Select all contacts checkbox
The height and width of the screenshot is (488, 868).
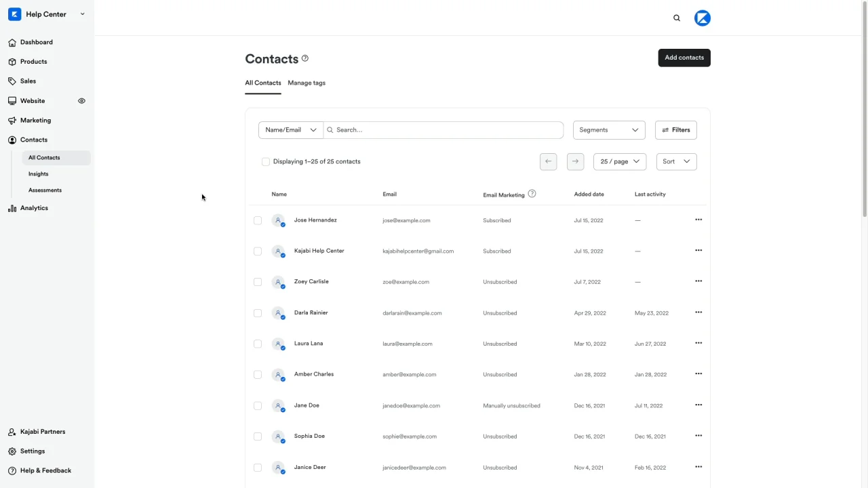[x=266, y=162]
